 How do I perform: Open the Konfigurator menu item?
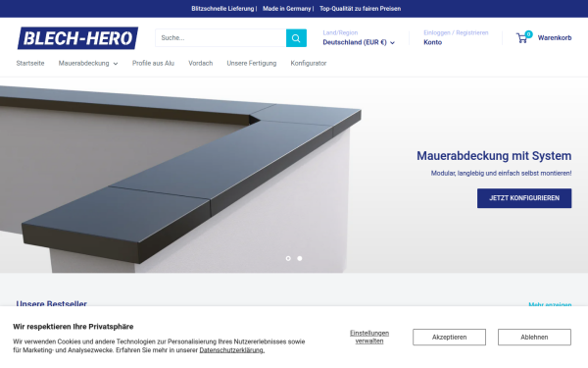309,63
